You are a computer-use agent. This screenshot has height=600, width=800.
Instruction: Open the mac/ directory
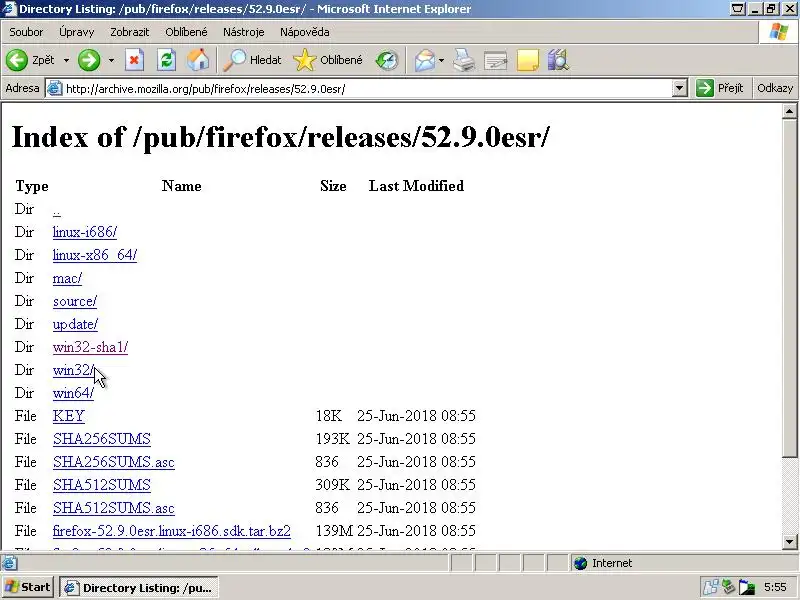[67, 278]
